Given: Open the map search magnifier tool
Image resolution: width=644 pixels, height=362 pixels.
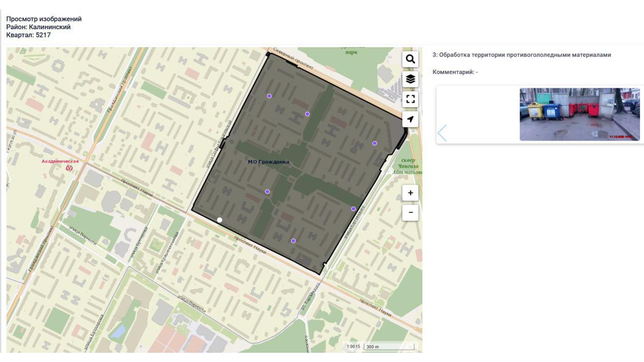Looking at the screenshot, I should tap(410, 59).
